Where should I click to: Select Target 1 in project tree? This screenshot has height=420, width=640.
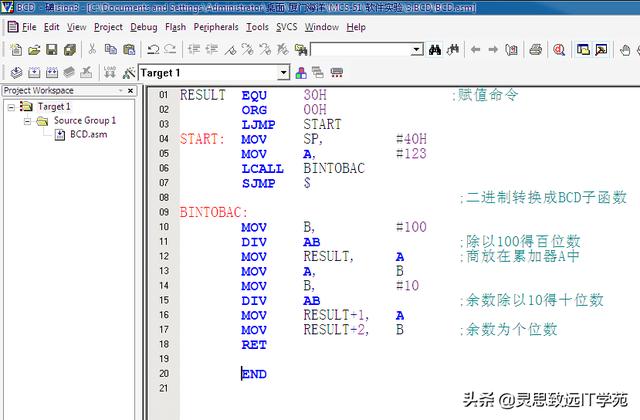coord(54,107)
